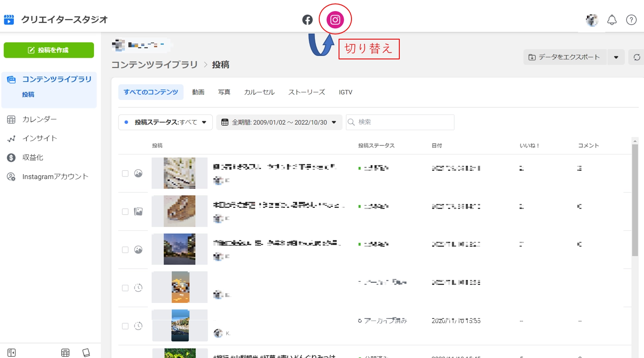Click the 投稿を作成 button

(49, 50)
